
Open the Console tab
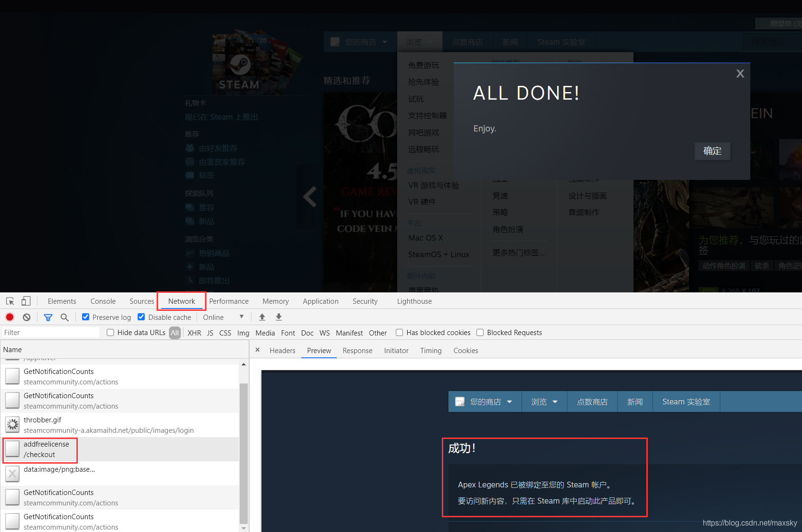(x=103, y=301)
